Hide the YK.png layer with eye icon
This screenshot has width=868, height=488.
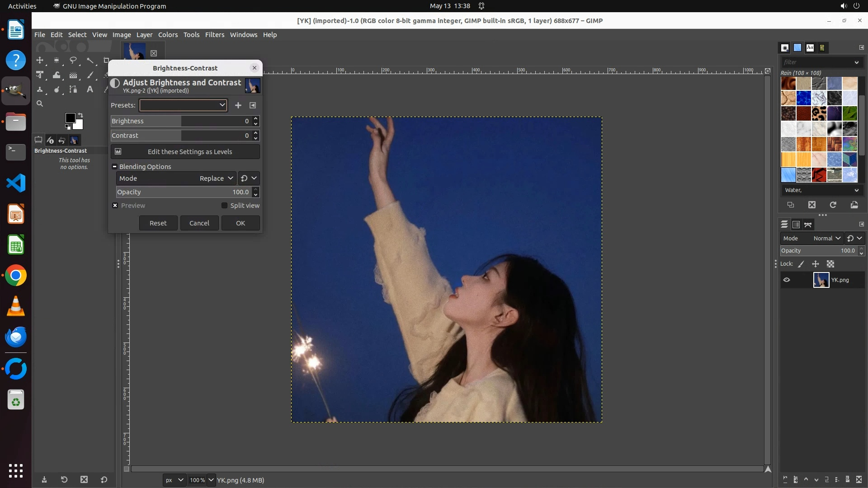click(787, 280)
